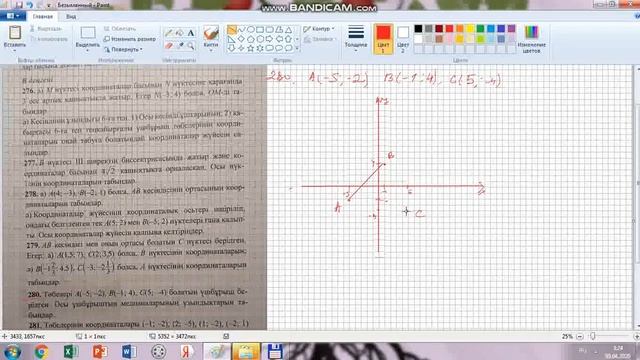Choose the Oval callout shape

[279, 48]
